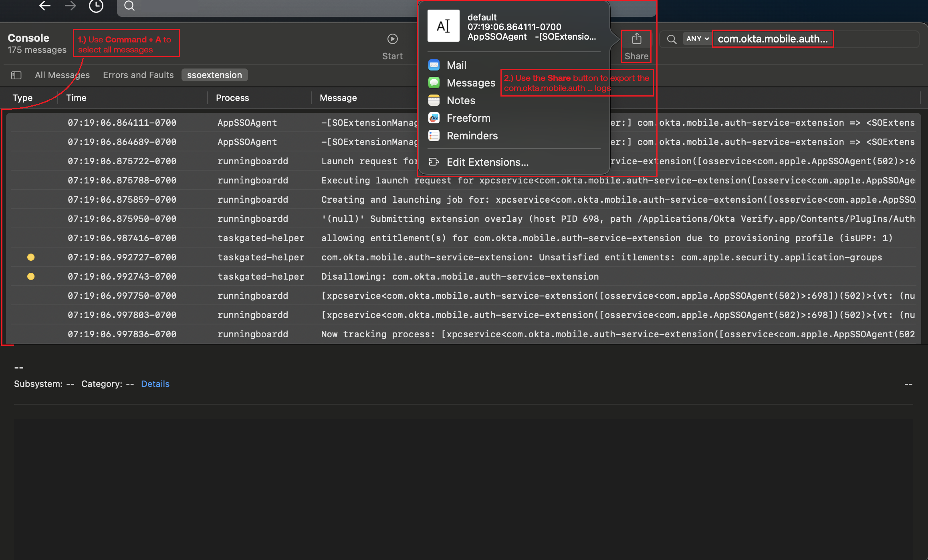Click the forward navigation arrow
928x560 pixels.
70,6
